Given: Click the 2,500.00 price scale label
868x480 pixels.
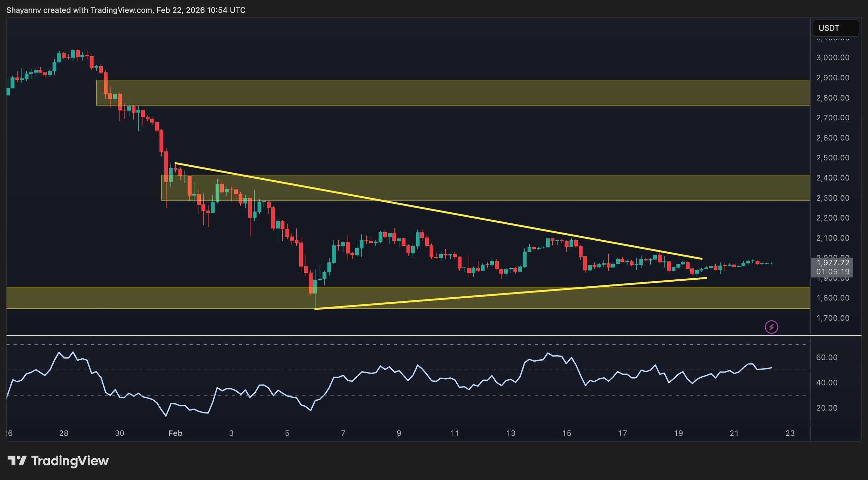Looking at the screenshot, I should pos(833,158).
